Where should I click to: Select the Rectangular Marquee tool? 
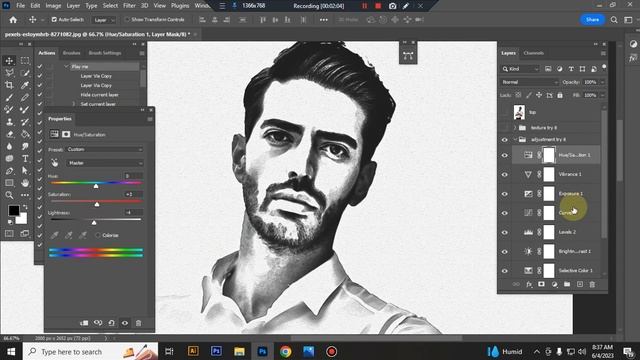tap(25, 61)
